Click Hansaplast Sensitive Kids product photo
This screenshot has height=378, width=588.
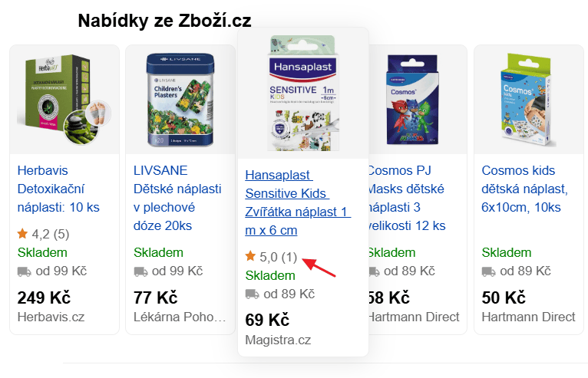tap(302, 92)
